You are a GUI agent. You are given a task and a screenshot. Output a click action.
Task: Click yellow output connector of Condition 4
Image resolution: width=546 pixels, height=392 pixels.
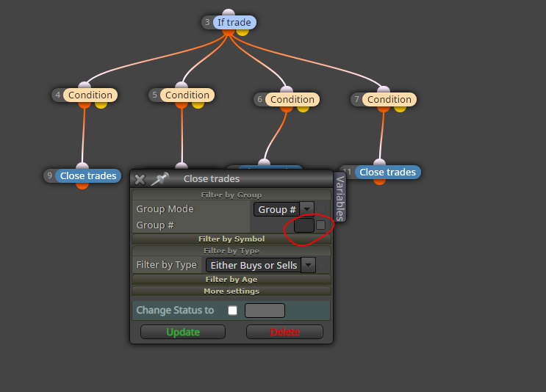[x=101, y=105]
